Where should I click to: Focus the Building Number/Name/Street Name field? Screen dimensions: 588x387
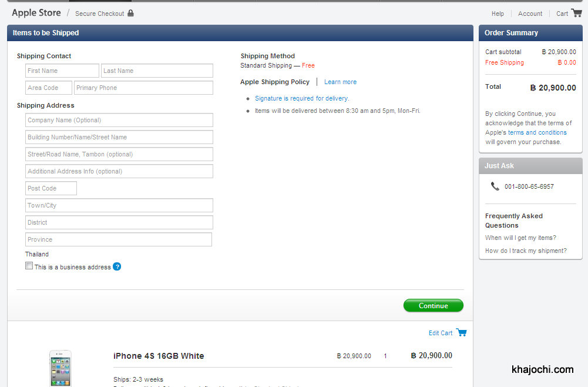tap(119, 137)
